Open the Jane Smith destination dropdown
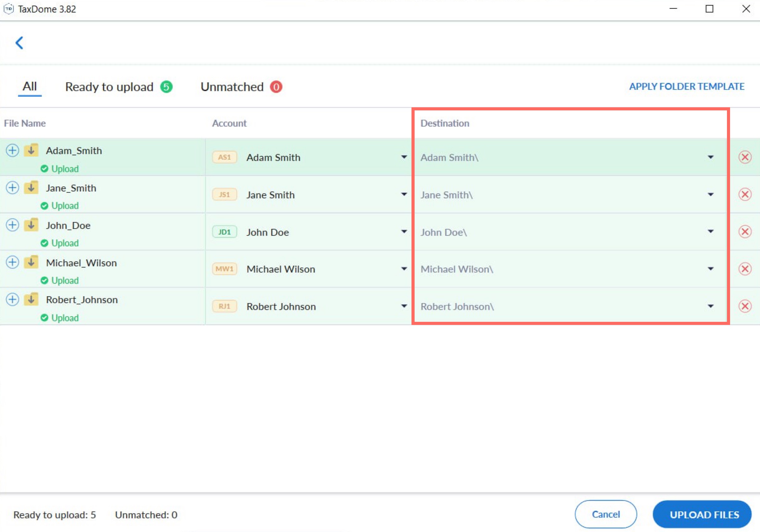 point(710,195)
